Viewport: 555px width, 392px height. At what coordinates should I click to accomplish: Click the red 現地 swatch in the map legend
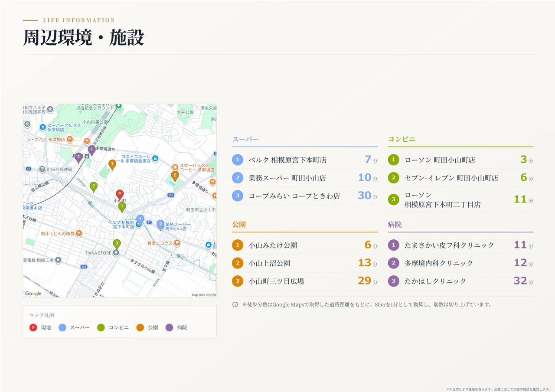[x=33, y=327]
